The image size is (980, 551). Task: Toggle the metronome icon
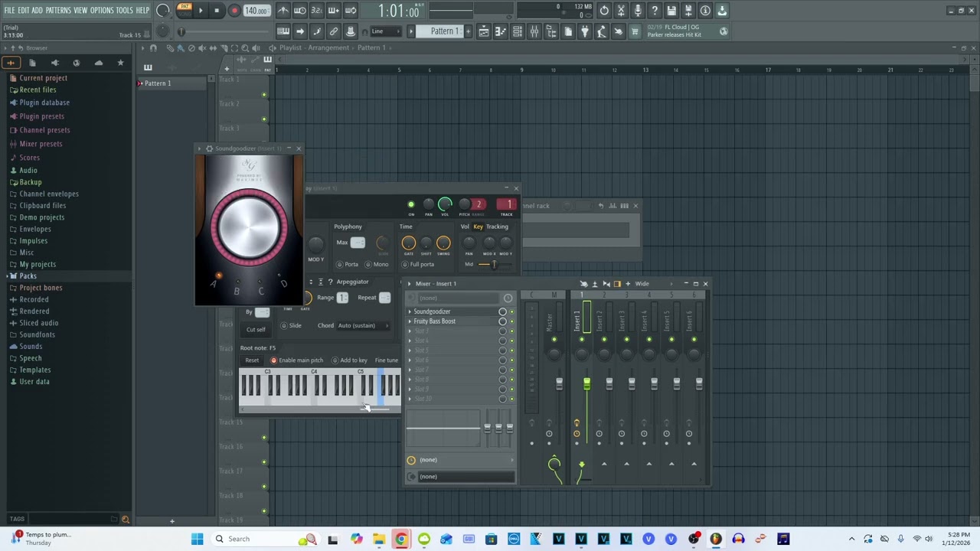[x=283, y=11]
